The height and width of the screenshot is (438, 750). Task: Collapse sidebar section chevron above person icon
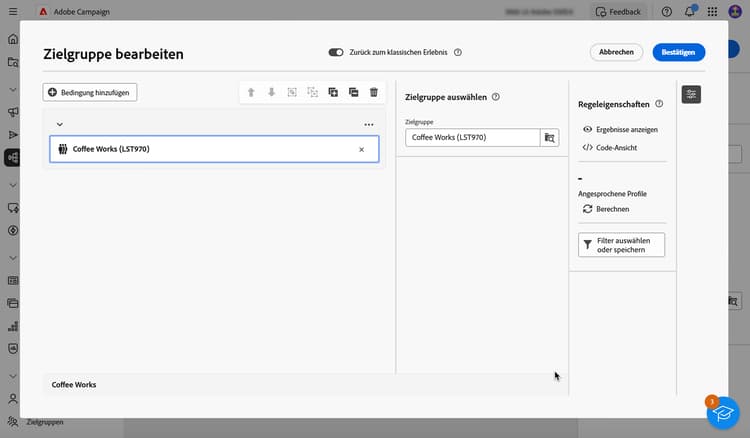[13, 376]
